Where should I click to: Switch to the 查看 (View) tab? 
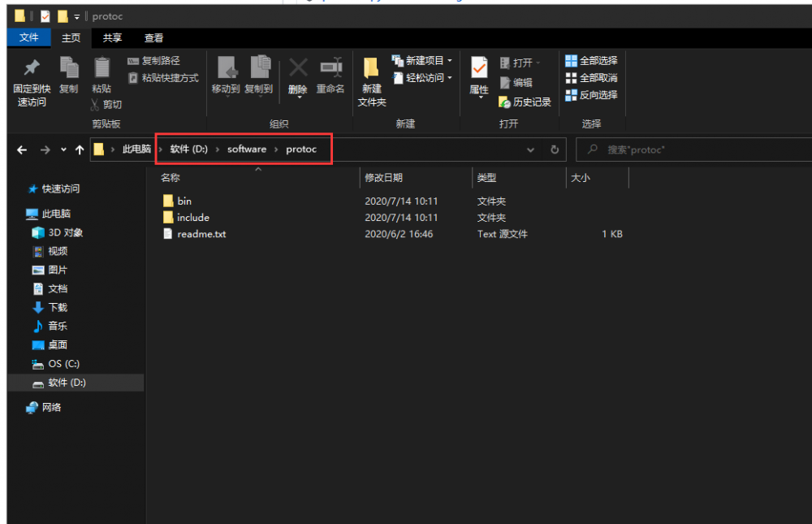click(153, 38)
